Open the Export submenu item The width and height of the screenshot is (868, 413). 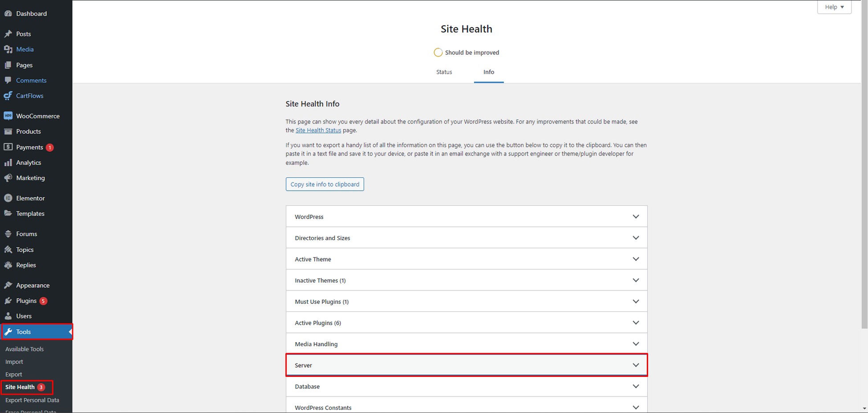click(14, 375)
